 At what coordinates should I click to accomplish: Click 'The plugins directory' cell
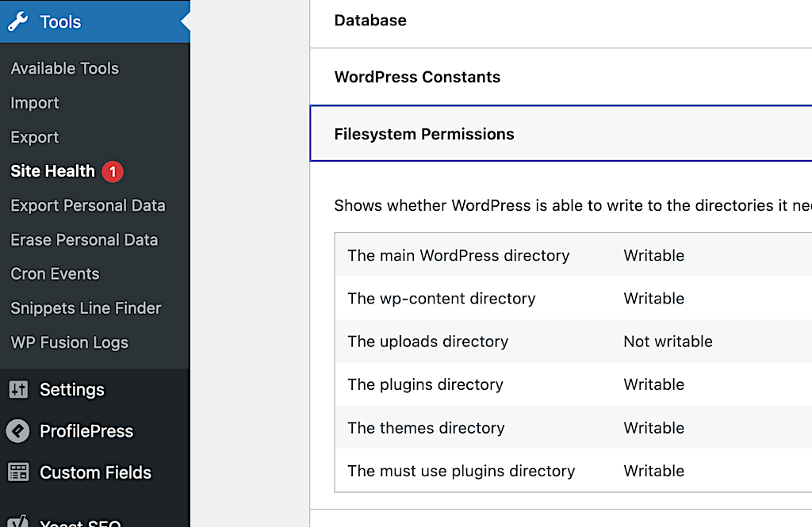coord(425,384)
